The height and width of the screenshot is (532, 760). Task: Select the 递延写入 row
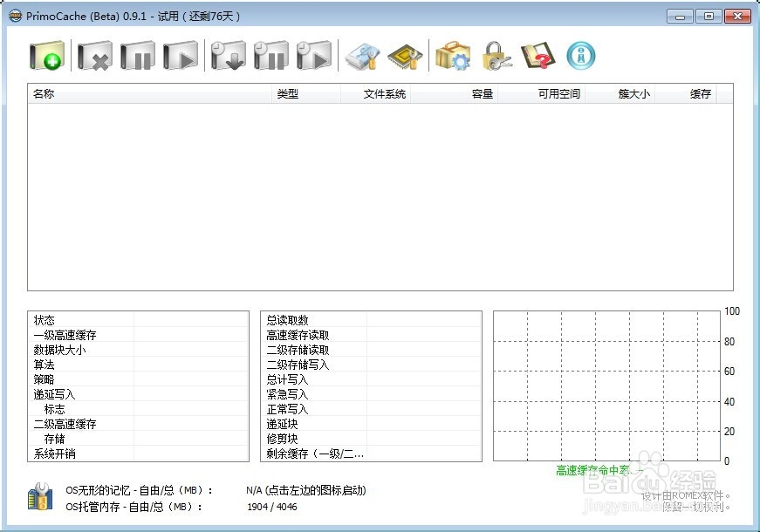coord(138,394)
